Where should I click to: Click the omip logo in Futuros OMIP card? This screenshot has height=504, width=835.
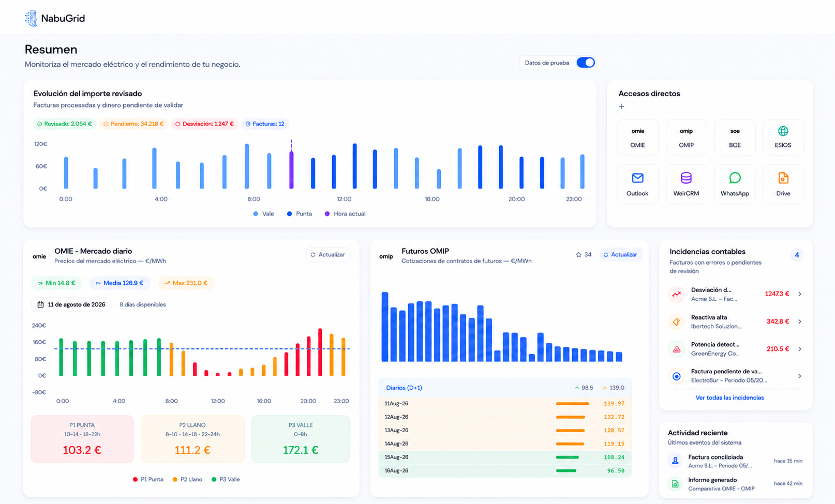click(x=386, y=256)
